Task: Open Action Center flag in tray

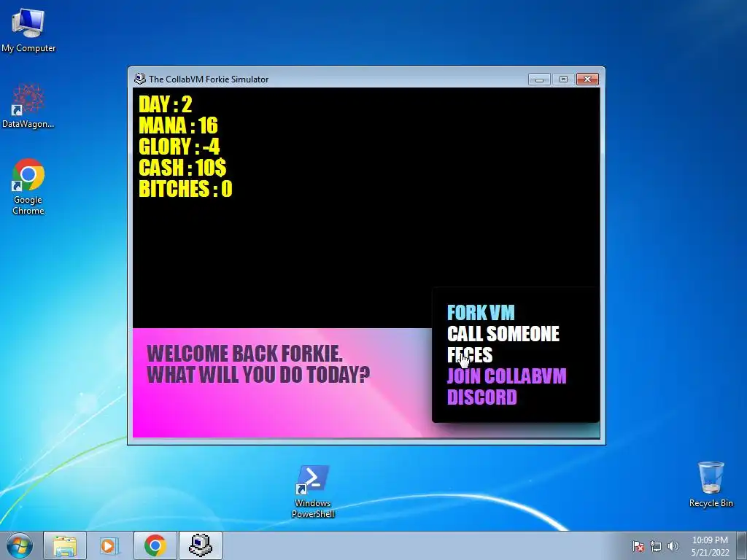Action: [638, 546]
